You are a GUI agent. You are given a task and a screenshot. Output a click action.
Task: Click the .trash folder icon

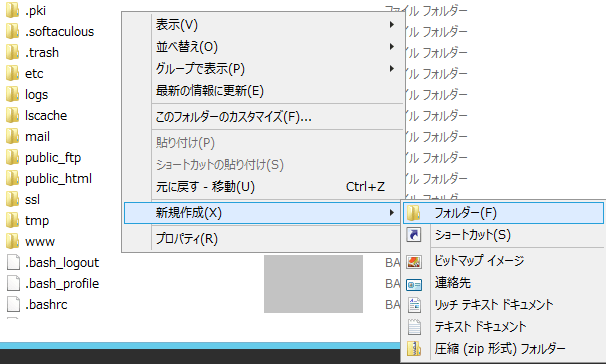point(12,52)
